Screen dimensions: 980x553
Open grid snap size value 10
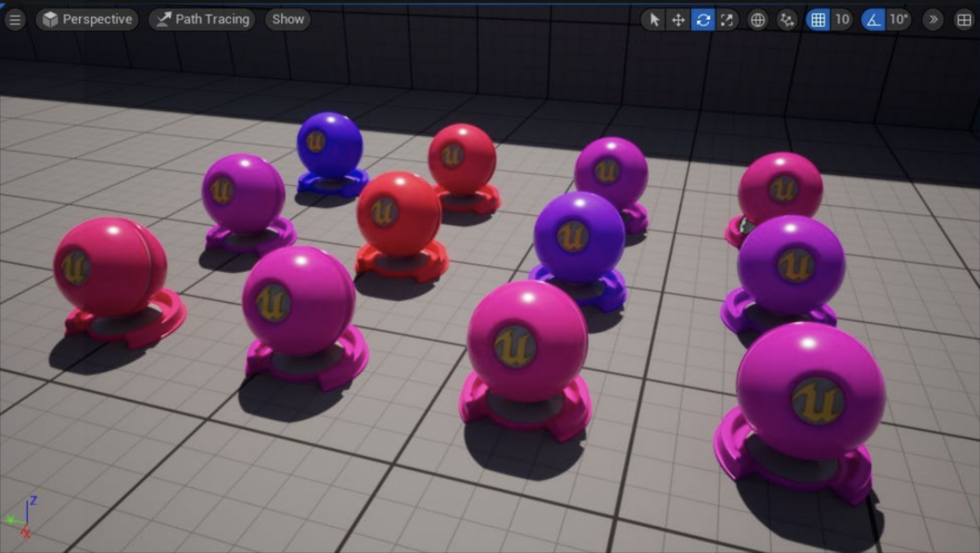tap(842, 20)
